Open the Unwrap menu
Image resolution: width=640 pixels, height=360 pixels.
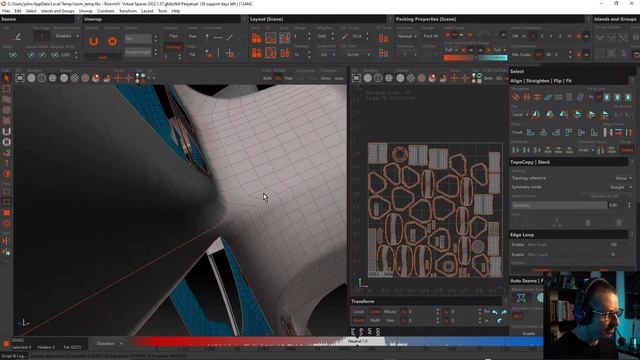[x=86, y=11]
